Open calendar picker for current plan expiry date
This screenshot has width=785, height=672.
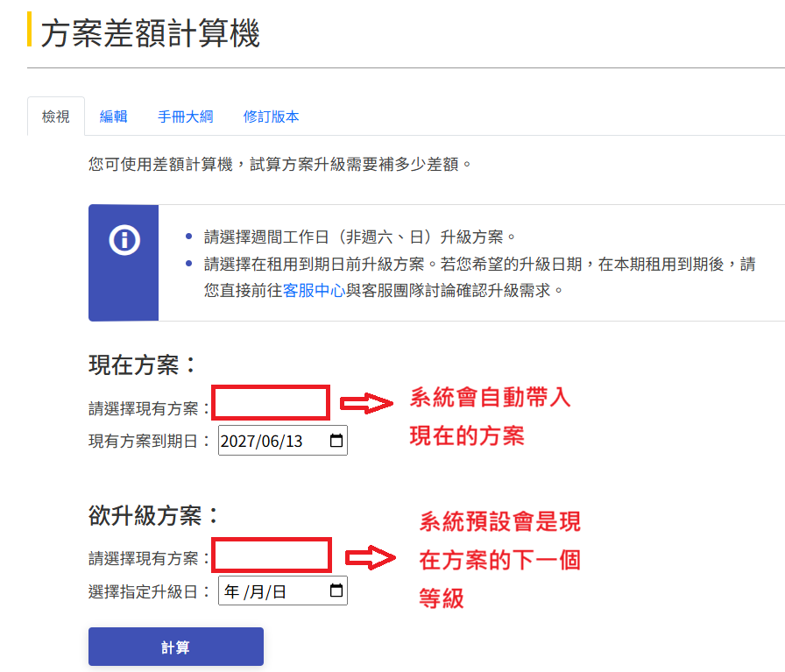pyautogui.click(x=336, y=441)
